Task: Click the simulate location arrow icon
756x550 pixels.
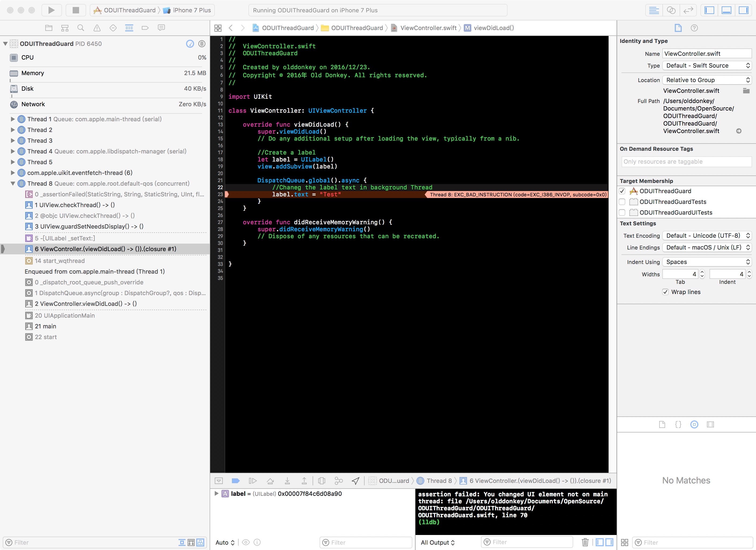Action: click(355, 481)
